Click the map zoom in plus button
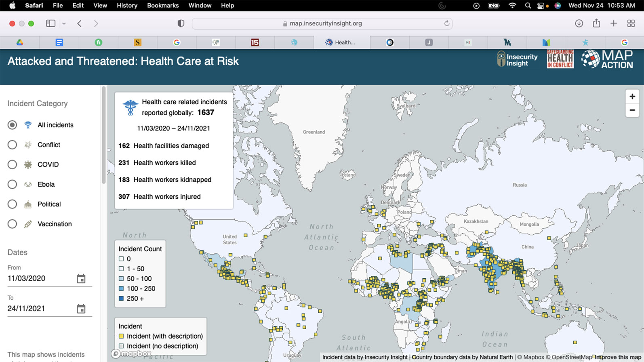Viewport: 644px width, 362px height. click(x=632, y=97)
